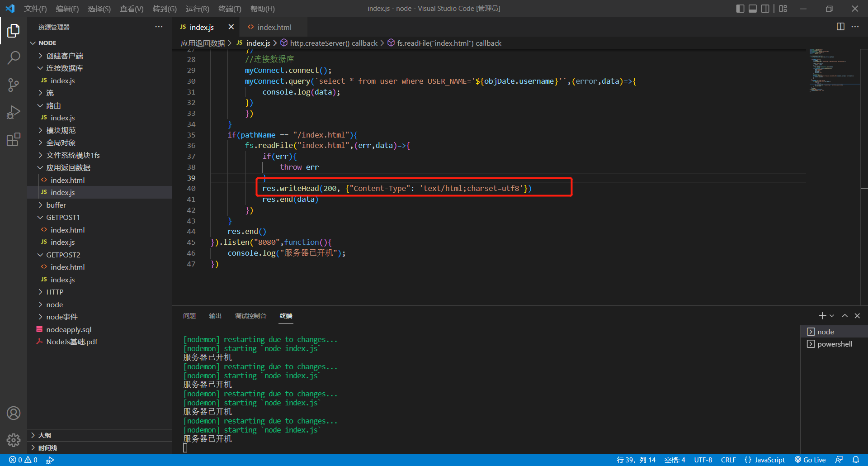The width and height of the screenshot is (868, 466).
Task: Click line number 35 in the gutter
Action: pyautogui.click(x=191, y=135)
